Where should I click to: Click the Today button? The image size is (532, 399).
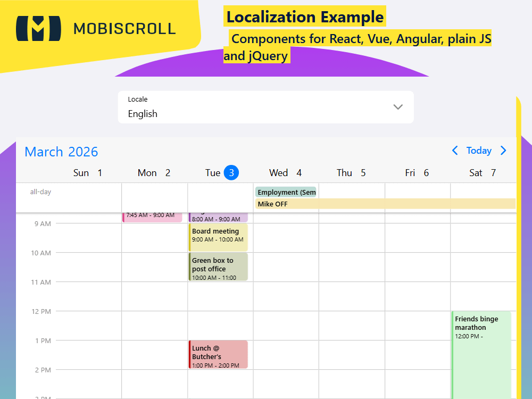479,151
